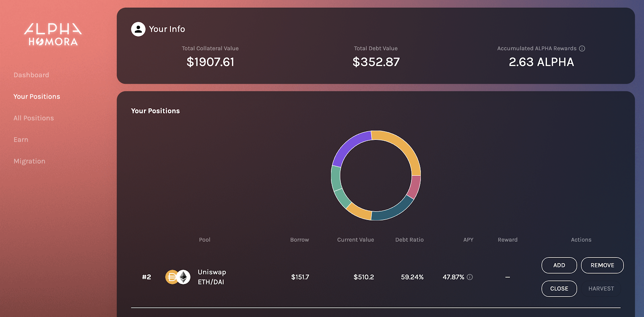Click the Current Value column header
The height and width of the screenshot is (317, 644).
click(x=355, y=240)
